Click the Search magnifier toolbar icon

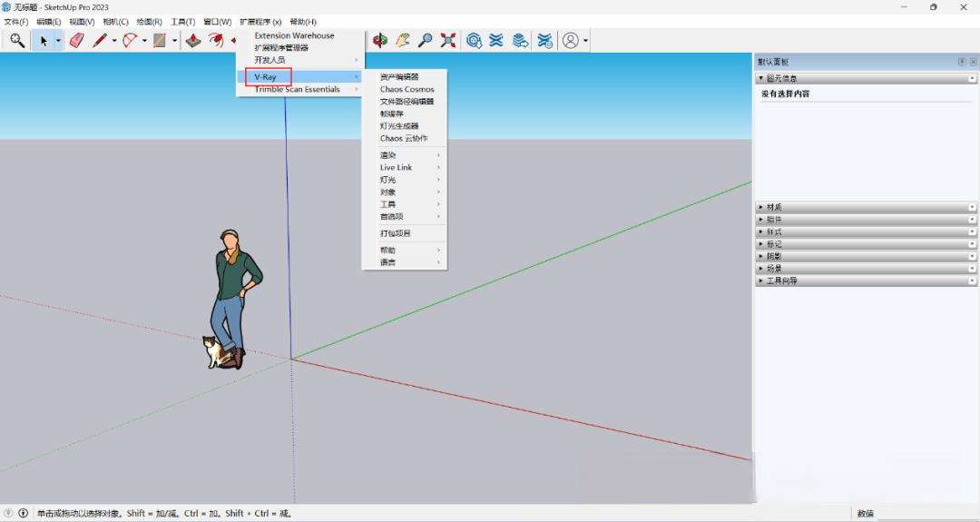coord(17,41)
